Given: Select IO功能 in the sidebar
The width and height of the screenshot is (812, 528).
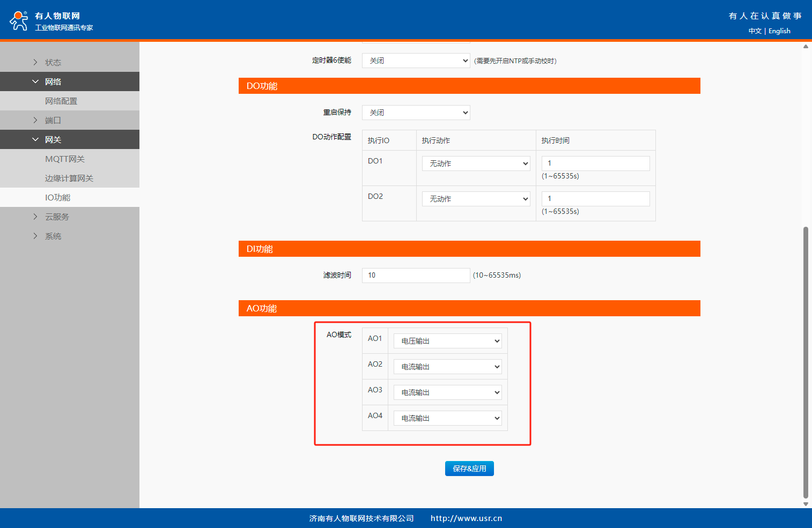Looking at the screenshot, I should [58, 197].
